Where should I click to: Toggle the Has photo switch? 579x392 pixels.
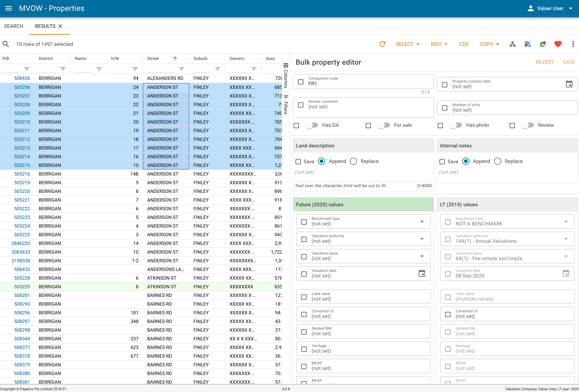coord(456,125)
